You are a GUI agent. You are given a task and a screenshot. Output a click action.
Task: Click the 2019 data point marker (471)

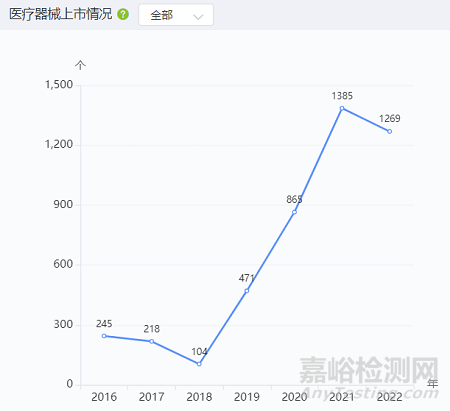247,291
